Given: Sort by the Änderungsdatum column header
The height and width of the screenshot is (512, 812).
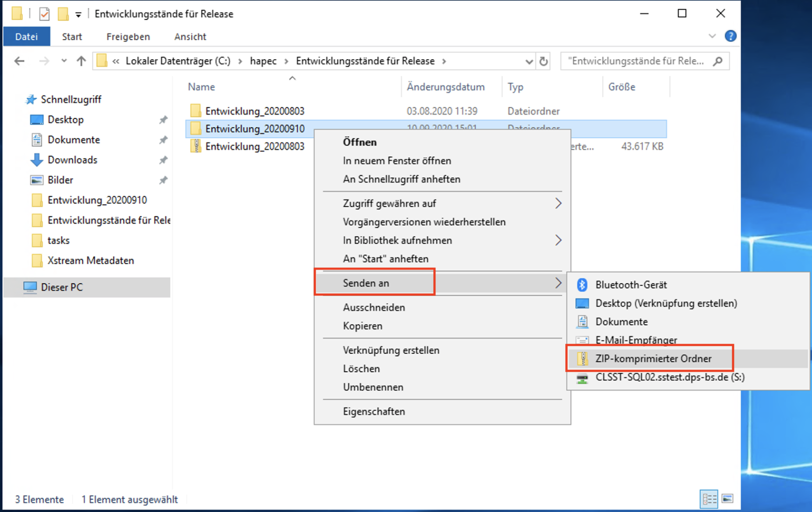Looking at the screenshot, I should (x=445, y=87).
